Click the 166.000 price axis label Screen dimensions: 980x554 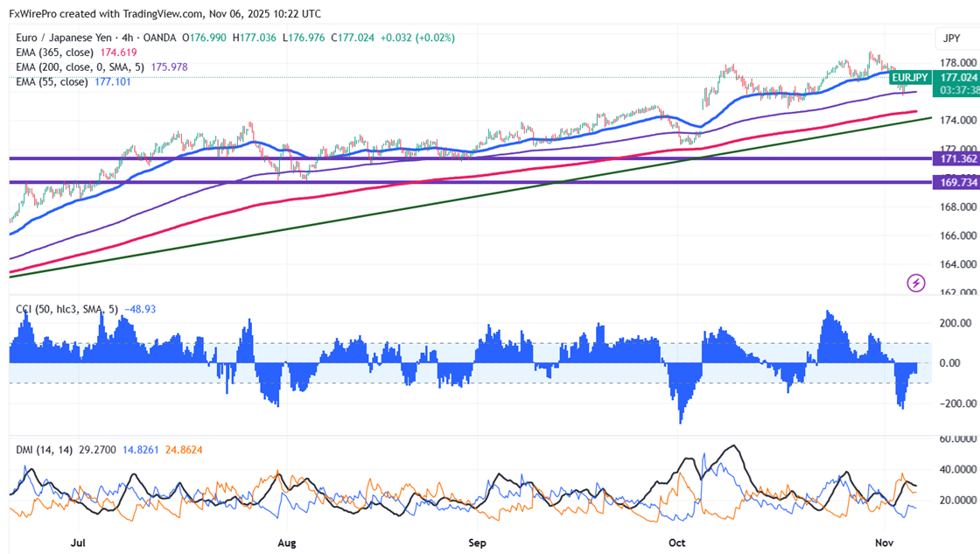tap(958, 235)
